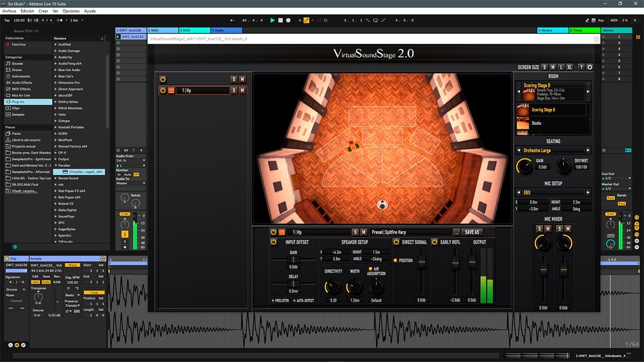Viewport: 644px width, 362px height.
Task: Launch the DWT_kick126 clip slot
Action: pos(118,36)
